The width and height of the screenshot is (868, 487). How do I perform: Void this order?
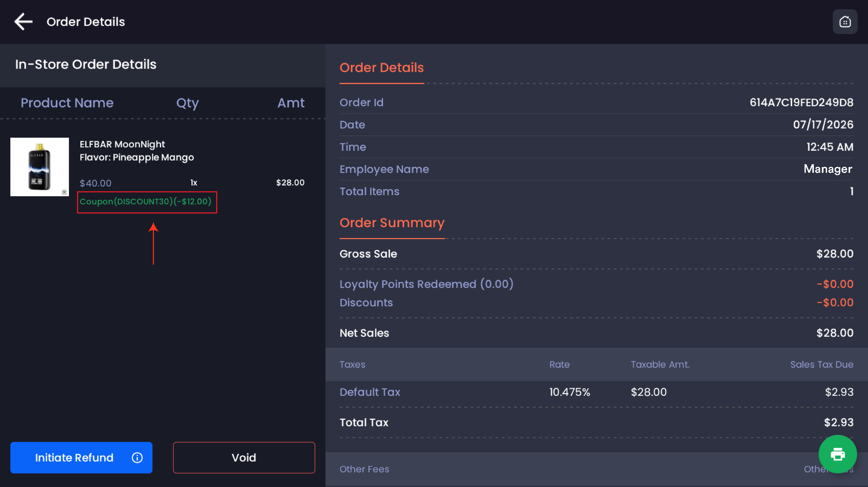244,457
